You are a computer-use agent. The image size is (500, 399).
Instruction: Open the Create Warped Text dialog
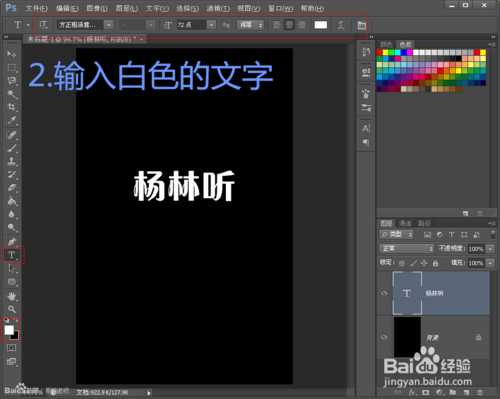pyautogui.click(x=340, y=25)
